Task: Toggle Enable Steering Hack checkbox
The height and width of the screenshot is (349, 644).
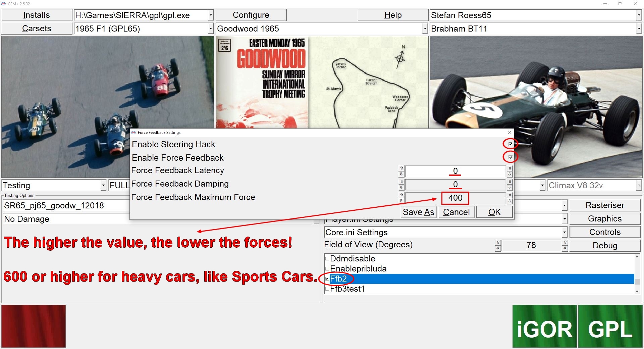Action: (x=510, y=144)
